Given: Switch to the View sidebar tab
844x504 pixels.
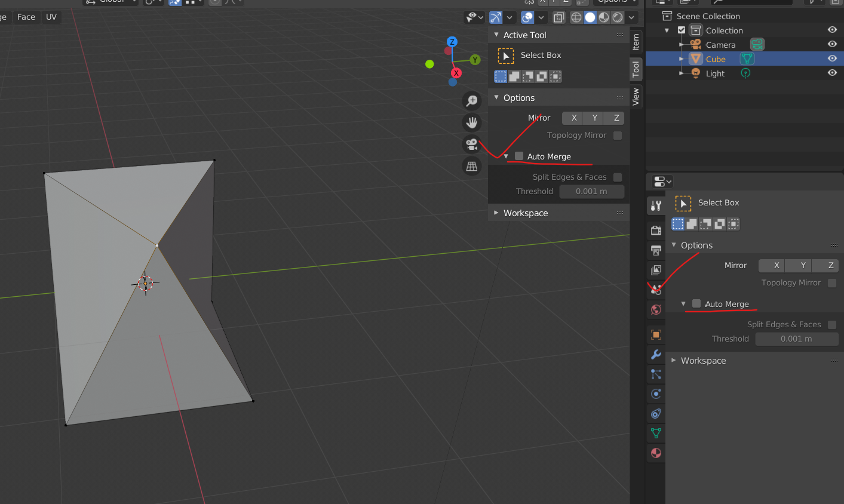Looking at the screenshot, I should tap(636, 96).
